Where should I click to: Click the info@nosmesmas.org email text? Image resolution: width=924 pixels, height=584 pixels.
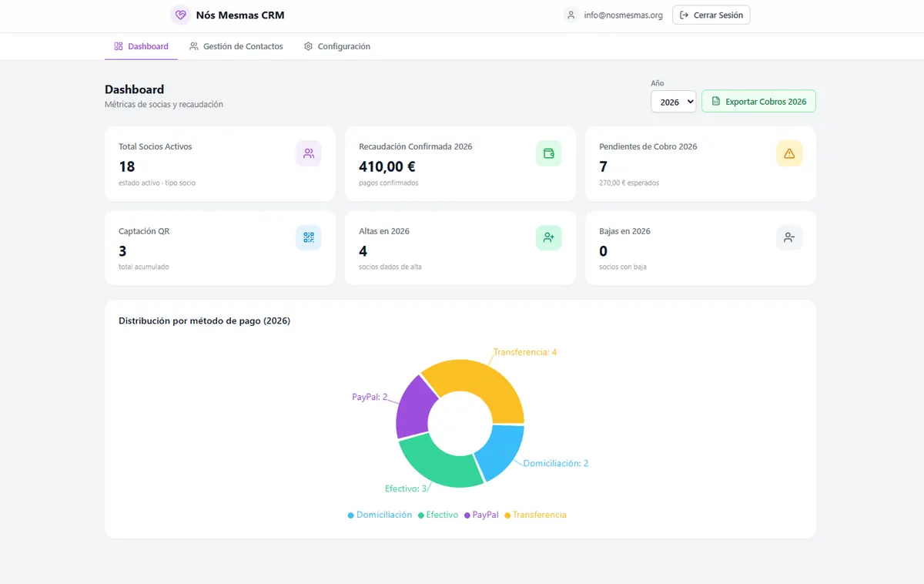(624, 15)
